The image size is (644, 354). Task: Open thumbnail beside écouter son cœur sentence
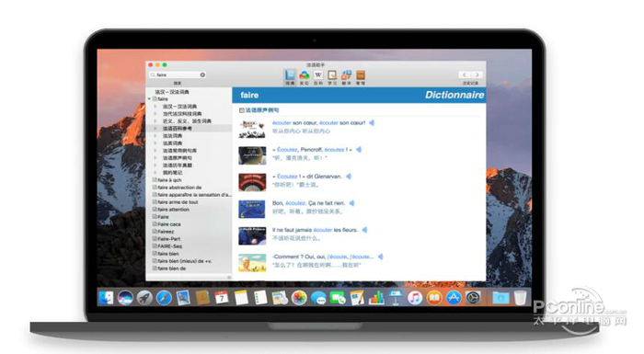(252, 129)
